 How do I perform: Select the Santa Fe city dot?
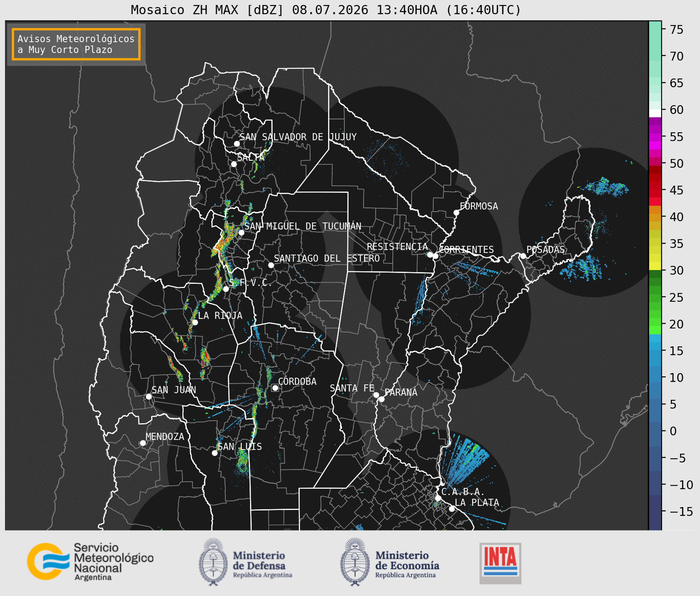click(376, 395)
